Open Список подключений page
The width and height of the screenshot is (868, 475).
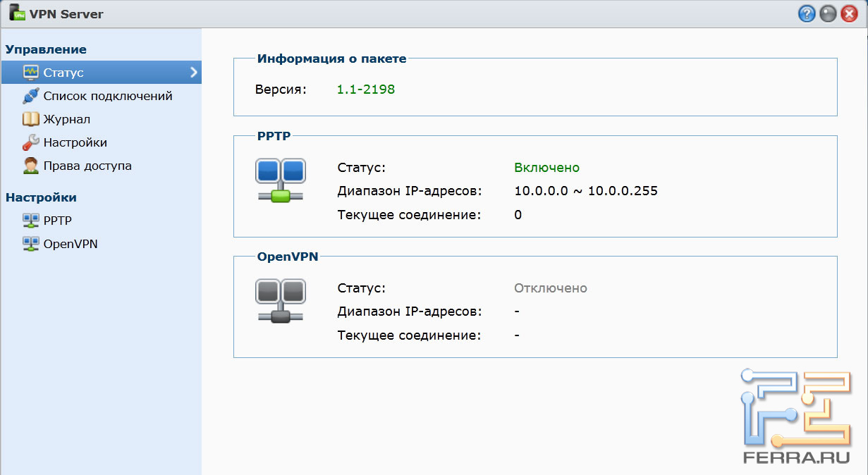coord(107,96)
